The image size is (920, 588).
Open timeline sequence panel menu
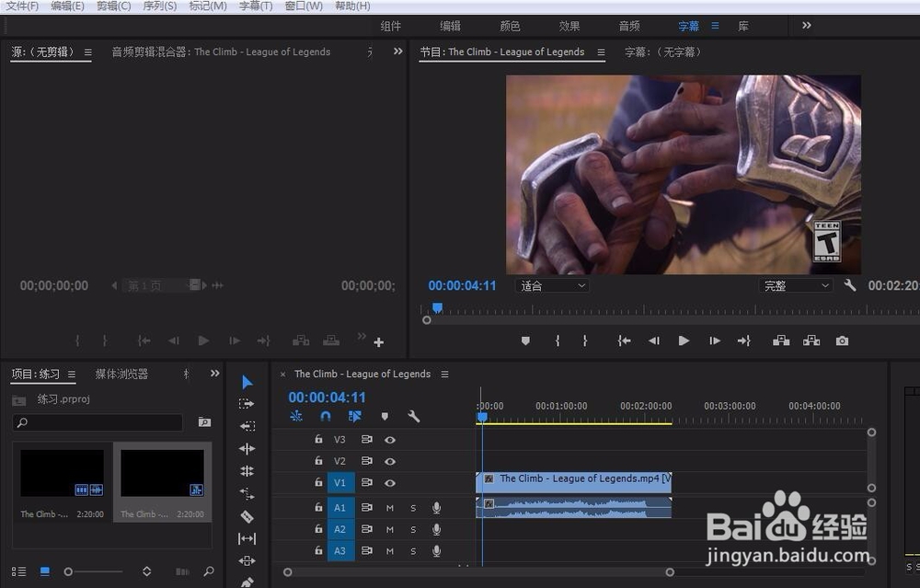[x=444, y=375]
